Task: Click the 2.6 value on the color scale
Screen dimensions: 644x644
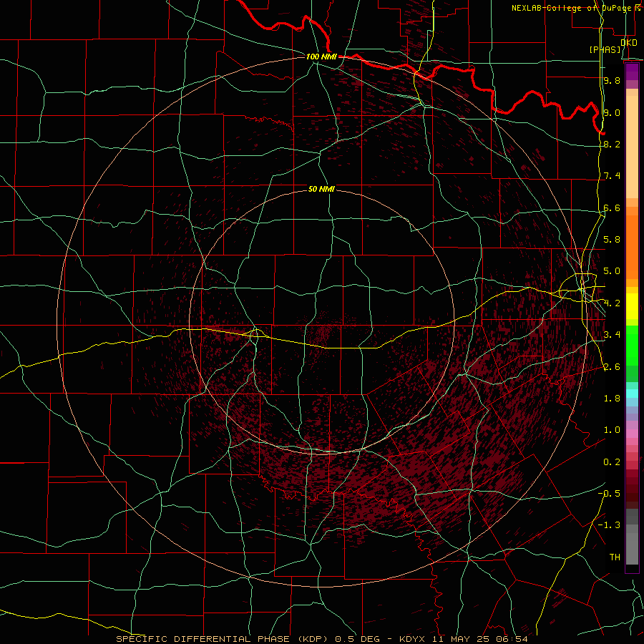Action: click(x=612, y=367)
